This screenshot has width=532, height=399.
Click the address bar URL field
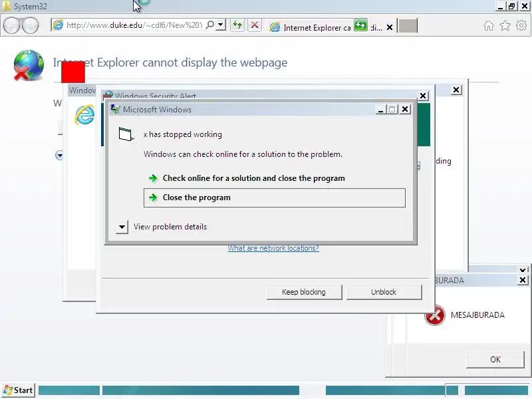tap(134, 25)
